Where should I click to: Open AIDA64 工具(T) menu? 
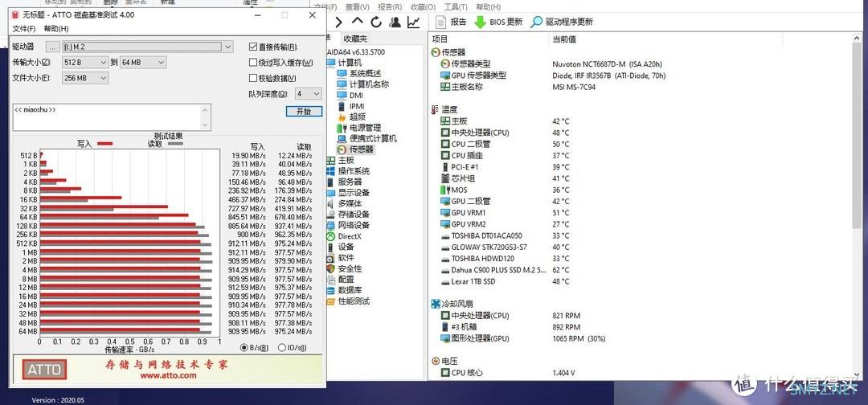[x=455, y=7]
